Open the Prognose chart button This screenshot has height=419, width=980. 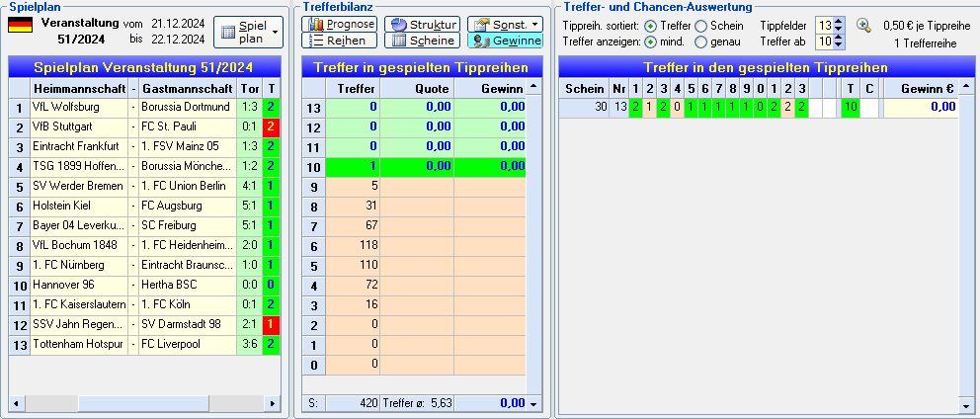coord(340,25)
